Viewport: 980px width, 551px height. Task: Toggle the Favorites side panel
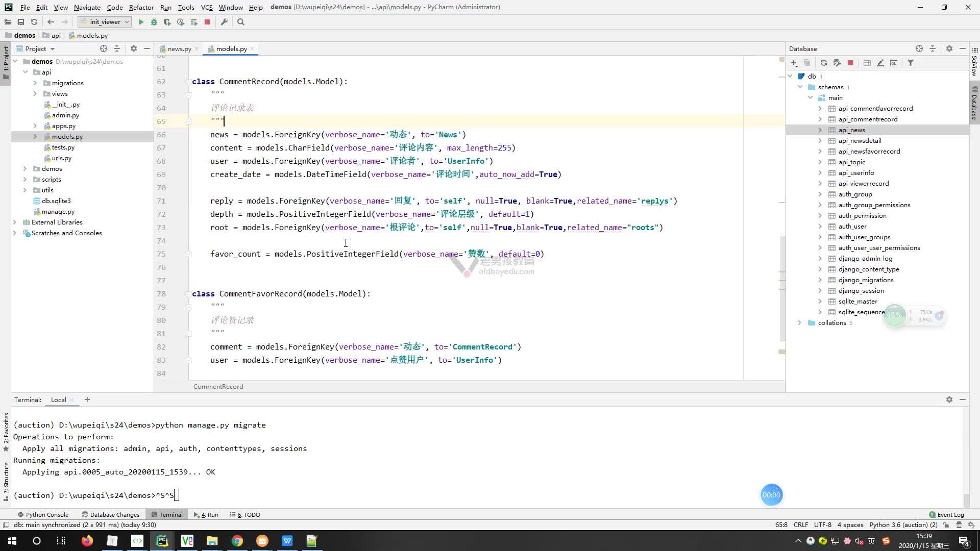click(x=6, y=432)
